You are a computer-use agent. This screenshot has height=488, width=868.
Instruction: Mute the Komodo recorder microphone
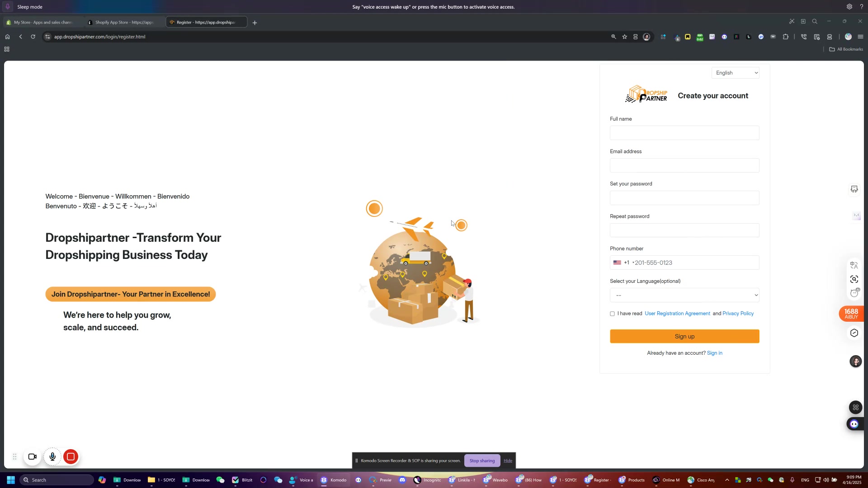tap(52, 457)
